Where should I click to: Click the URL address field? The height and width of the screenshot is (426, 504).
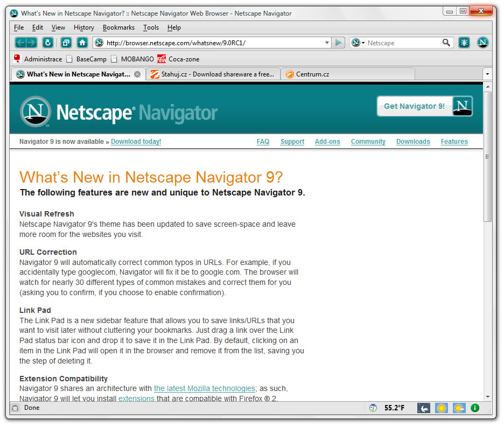(x=213, y=43)
